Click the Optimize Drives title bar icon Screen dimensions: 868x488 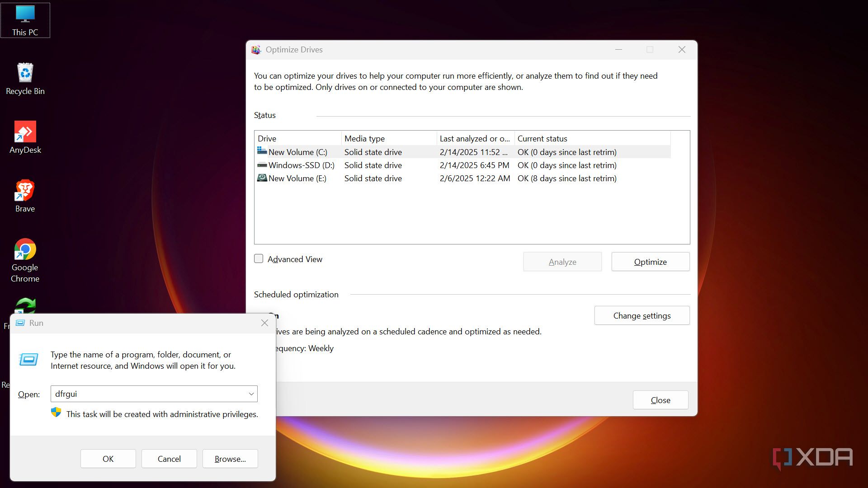(256, 50)
